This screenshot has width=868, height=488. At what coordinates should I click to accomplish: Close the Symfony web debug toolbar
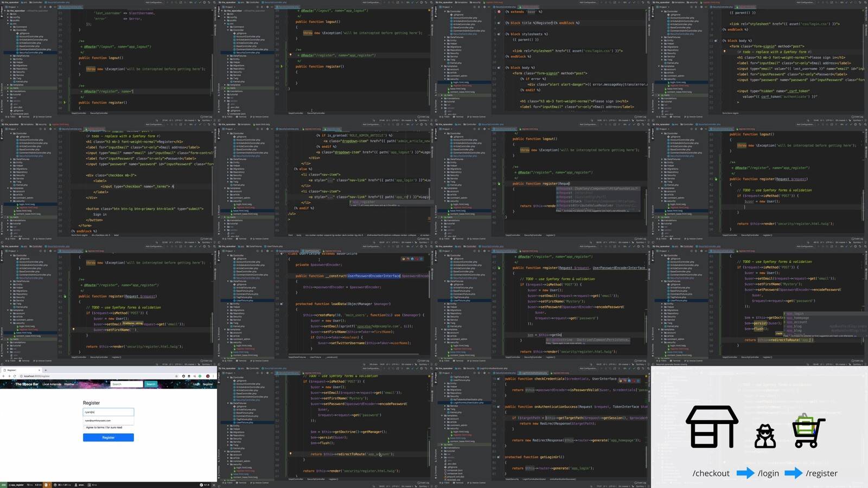[x=214, y=485]
